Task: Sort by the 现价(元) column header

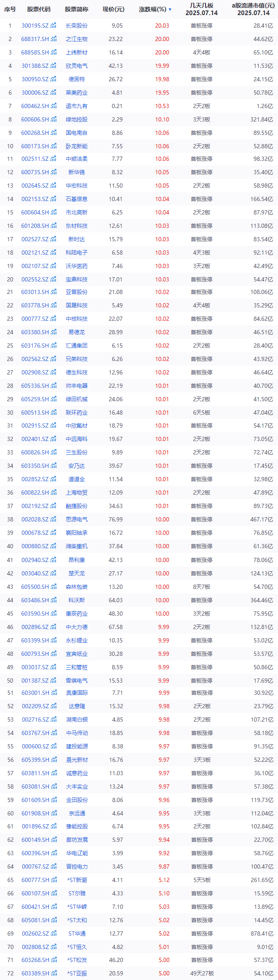Action: point(113,9)
